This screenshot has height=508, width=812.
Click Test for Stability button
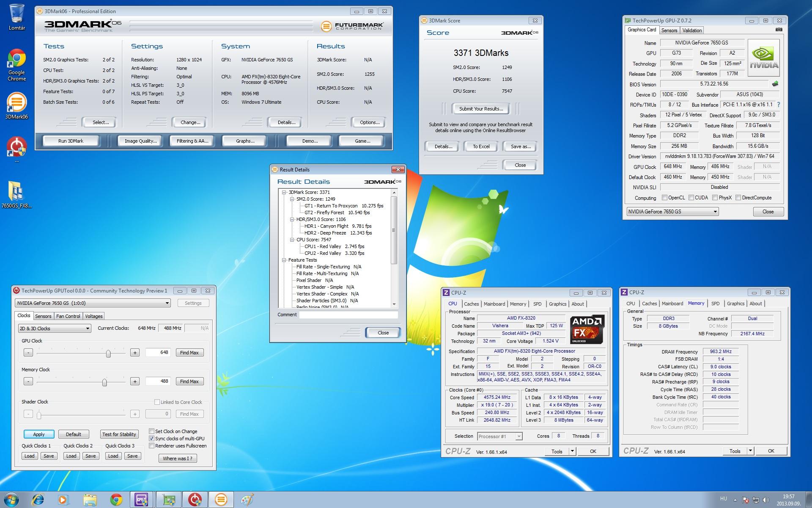(119, 434)
